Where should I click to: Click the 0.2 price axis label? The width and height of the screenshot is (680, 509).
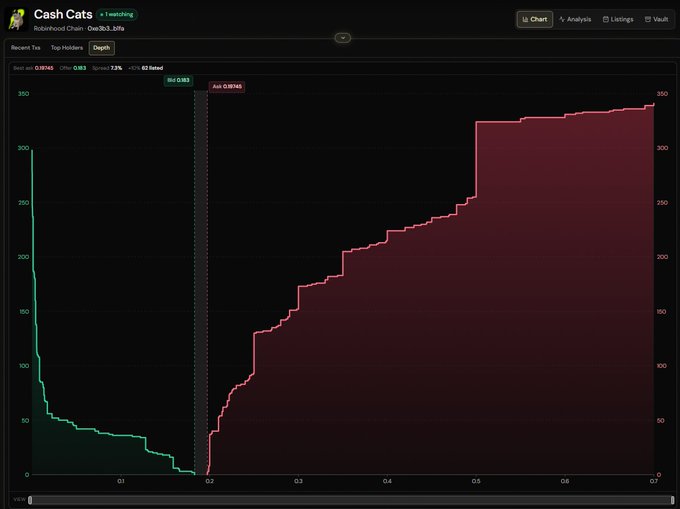[209, 481]
